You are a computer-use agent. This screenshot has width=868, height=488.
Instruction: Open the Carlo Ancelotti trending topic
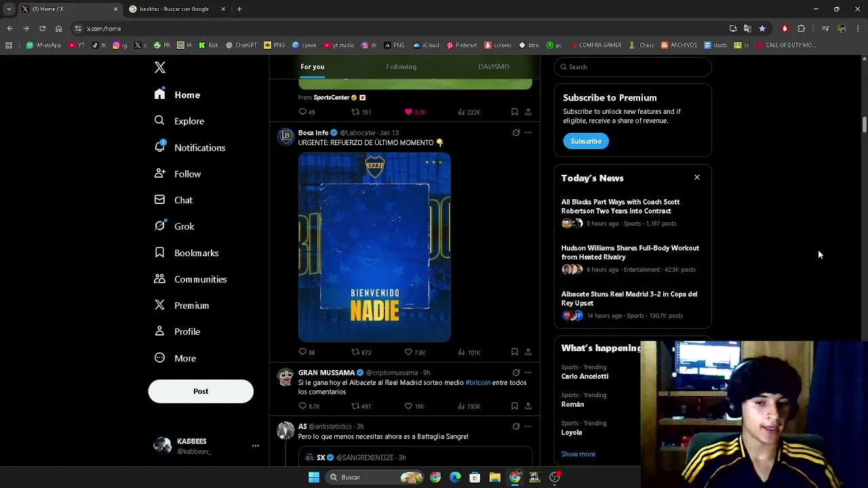click(585, 376)
